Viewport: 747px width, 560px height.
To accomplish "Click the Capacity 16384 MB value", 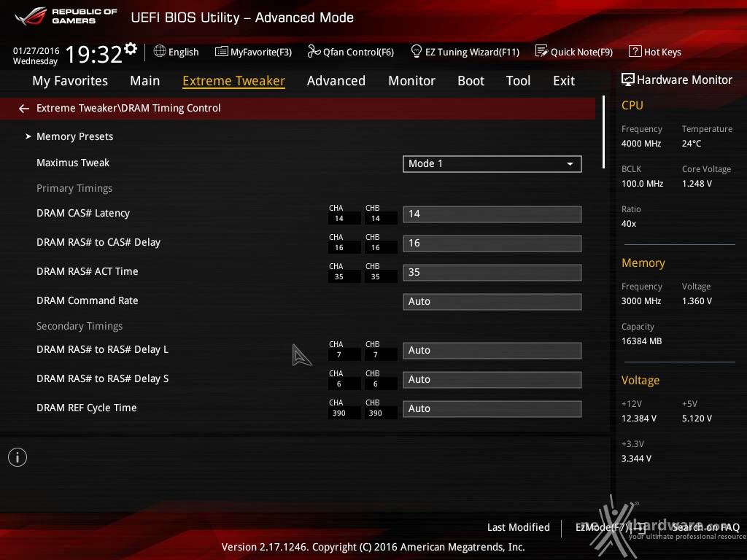I will 641,341.
